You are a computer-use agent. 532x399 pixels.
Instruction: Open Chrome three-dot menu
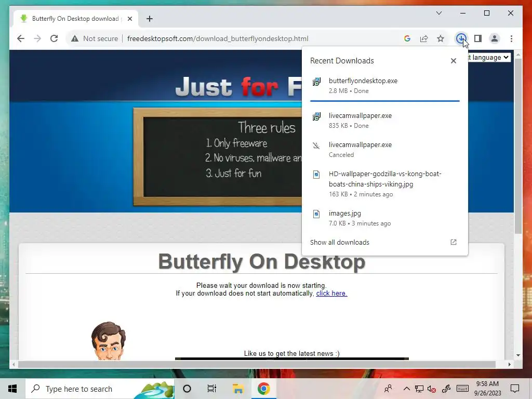pyautogui.click(x=511, y=38)
